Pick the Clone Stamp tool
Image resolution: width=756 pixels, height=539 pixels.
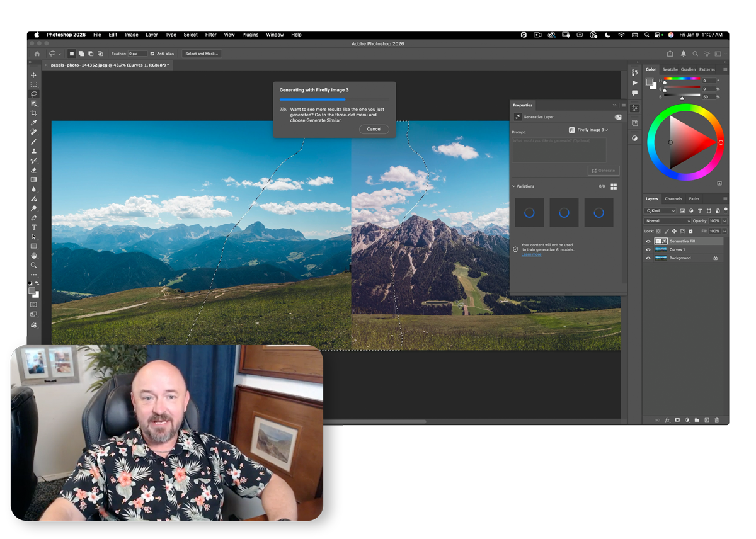tap(34, 151)
